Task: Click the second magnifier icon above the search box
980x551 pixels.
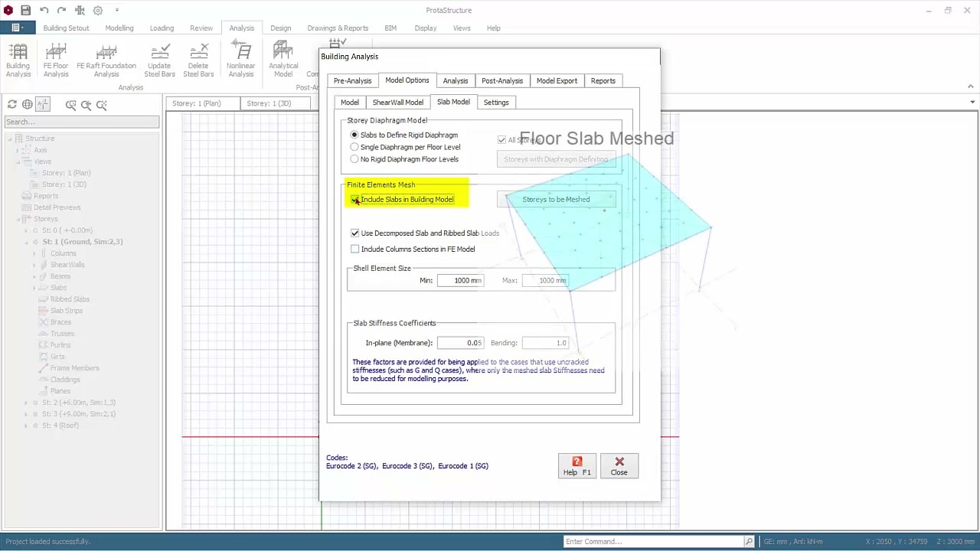Action: pos(86,105)
